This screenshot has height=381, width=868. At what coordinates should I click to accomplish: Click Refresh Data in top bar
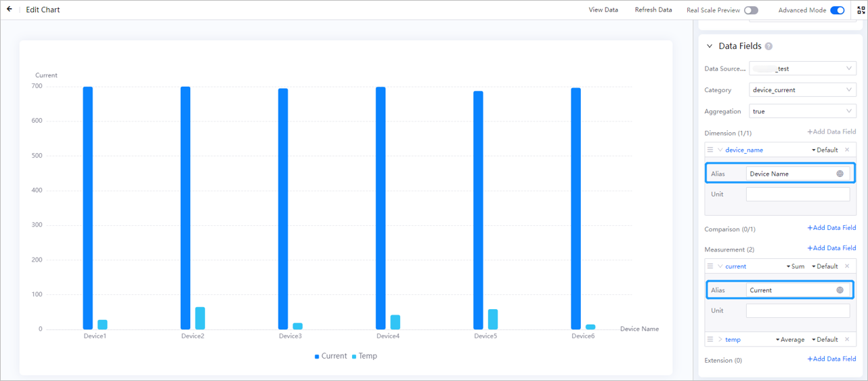(x=653, y=10)
